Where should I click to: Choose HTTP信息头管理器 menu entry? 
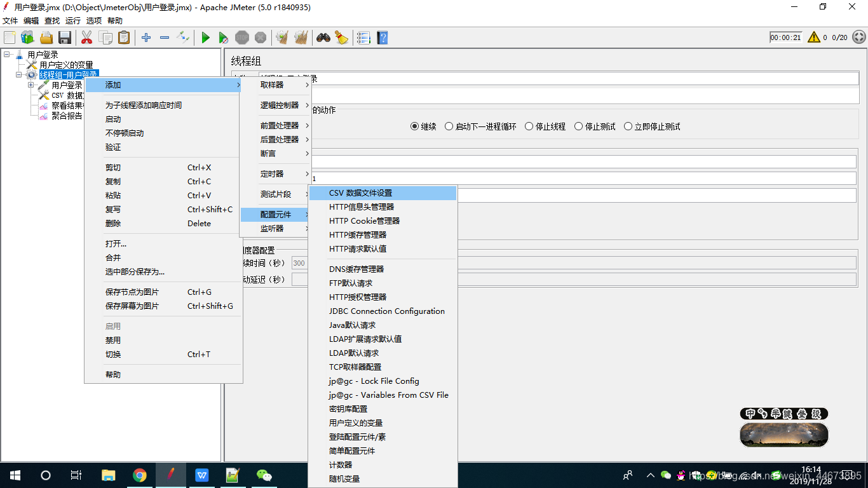click(x=383, y=207)
